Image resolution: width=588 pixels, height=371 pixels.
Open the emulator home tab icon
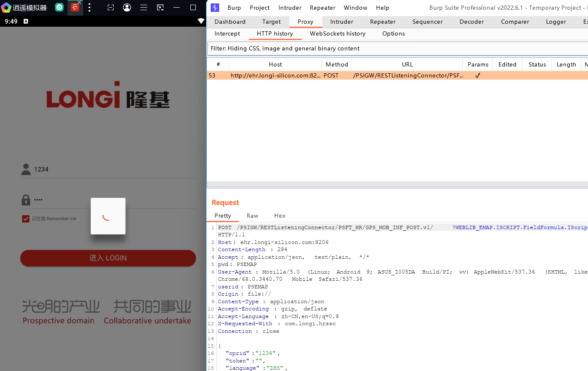[x=59, y=7]
